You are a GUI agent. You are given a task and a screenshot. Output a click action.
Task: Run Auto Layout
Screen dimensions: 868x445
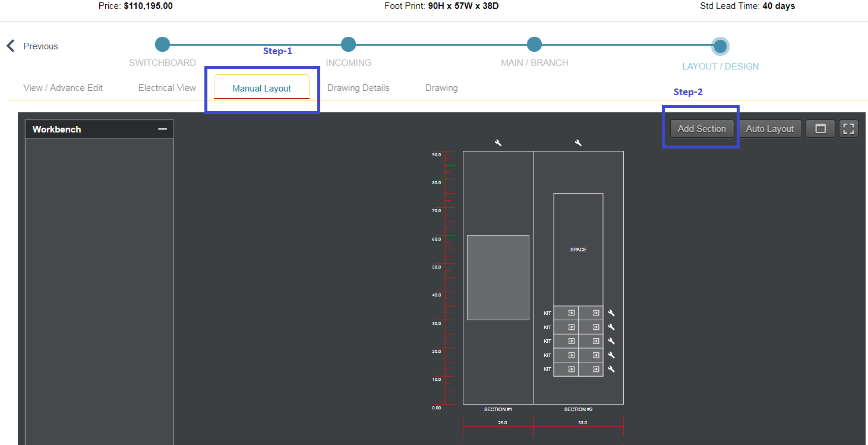769,128
